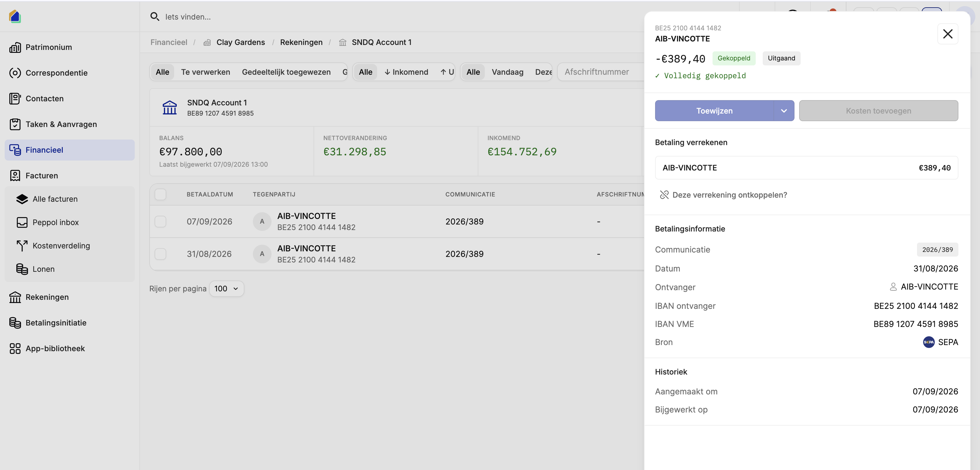The width and height of the screenshot is (980, 470).
Task: Click the Toewijzen button
Action: click(x=714, y=111)
